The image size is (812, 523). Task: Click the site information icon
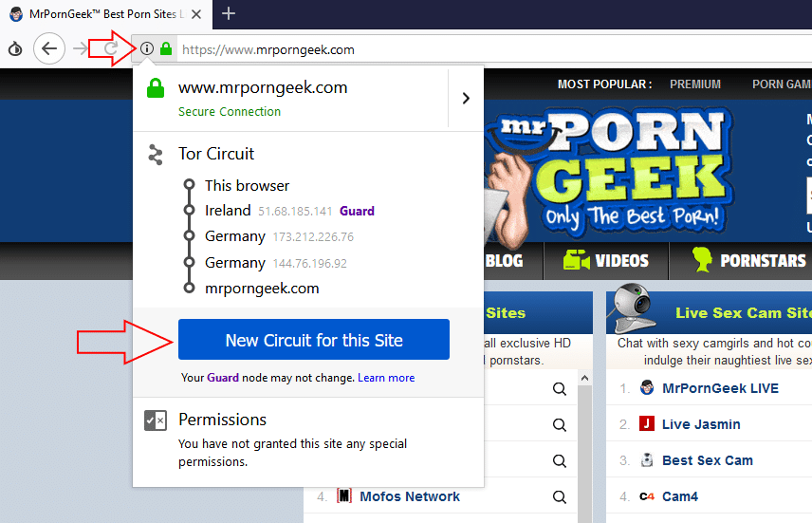pos(147,49)
